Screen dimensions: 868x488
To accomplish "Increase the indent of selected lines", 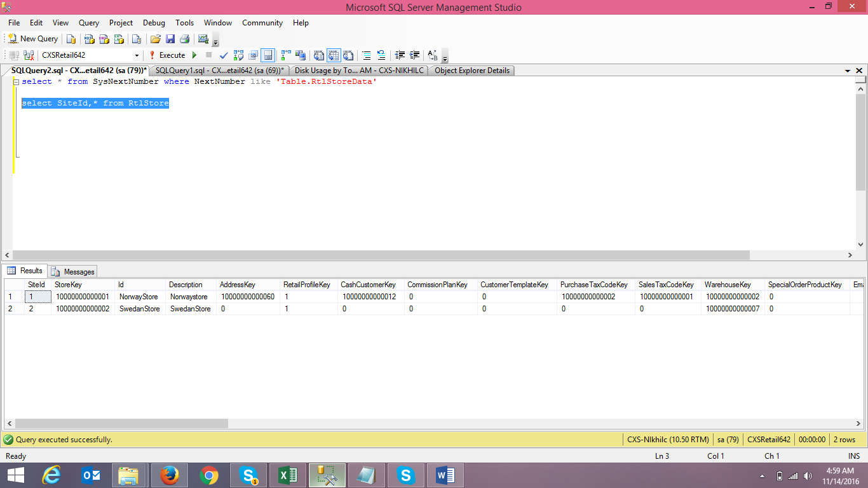I will point(415,55).
